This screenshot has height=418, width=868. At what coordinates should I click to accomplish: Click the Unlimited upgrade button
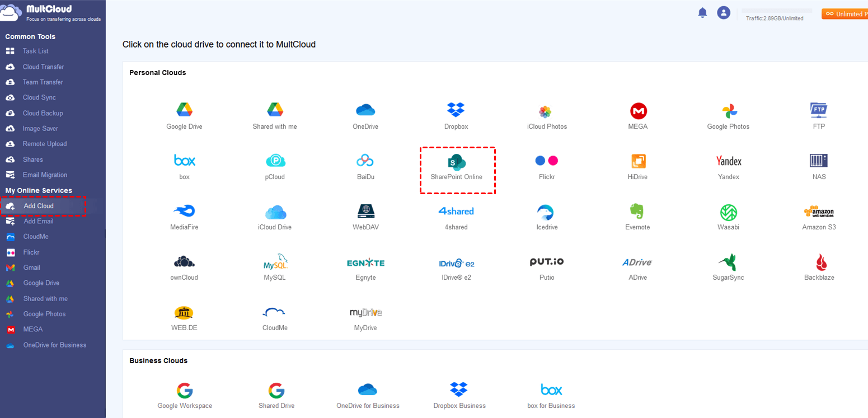[x=844, y=14]
